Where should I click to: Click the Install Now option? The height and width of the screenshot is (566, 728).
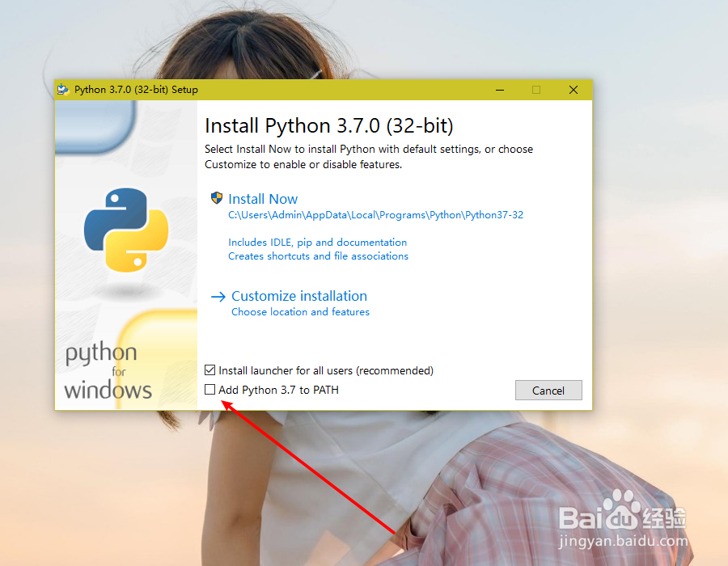point(263,199)
